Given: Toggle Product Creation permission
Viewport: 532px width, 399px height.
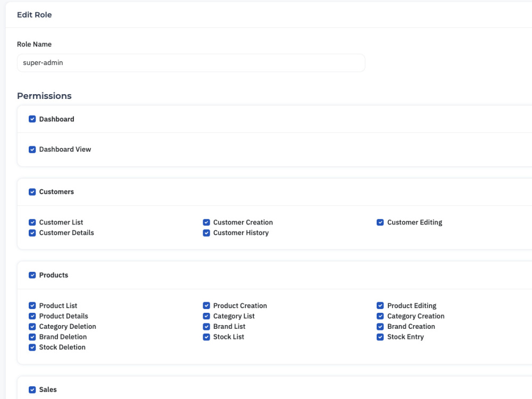Looking at the screenshot, I should [206, 306].
